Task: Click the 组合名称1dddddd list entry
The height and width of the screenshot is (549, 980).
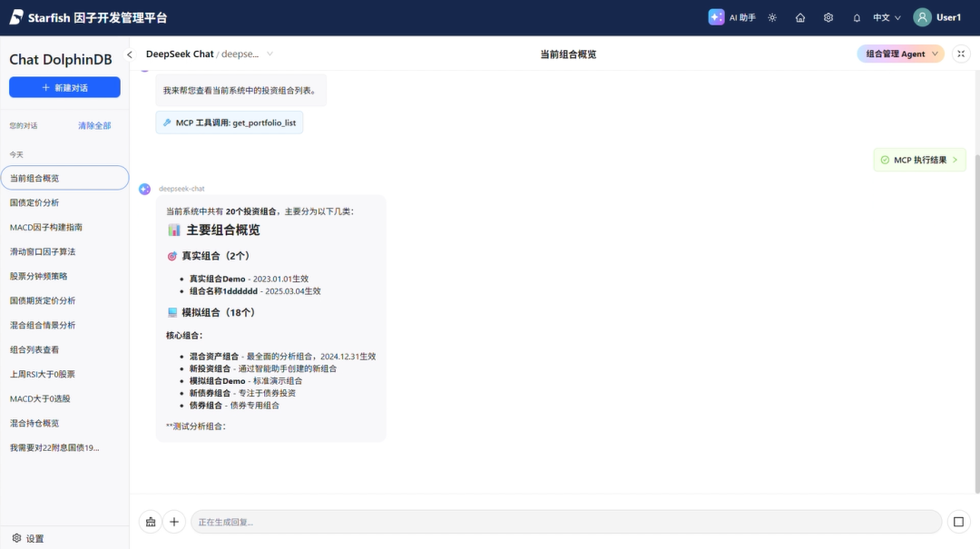Action: point(255,291)
